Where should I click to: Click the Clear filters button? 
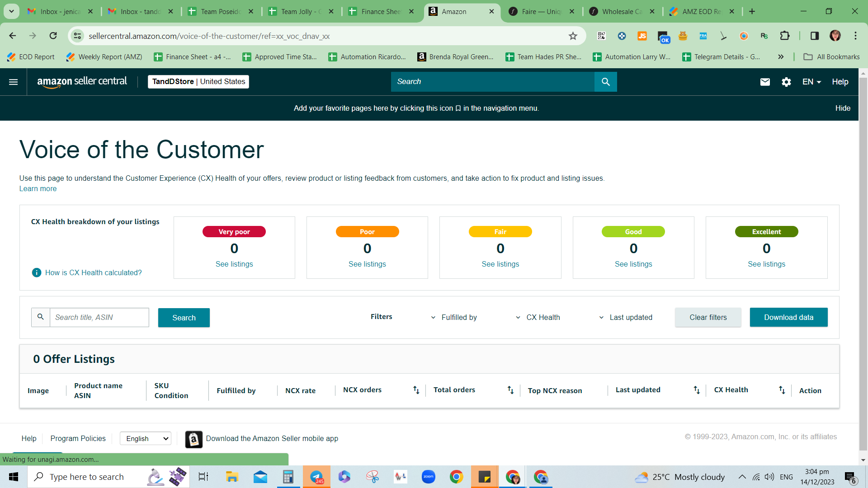[x=708, y=317]
